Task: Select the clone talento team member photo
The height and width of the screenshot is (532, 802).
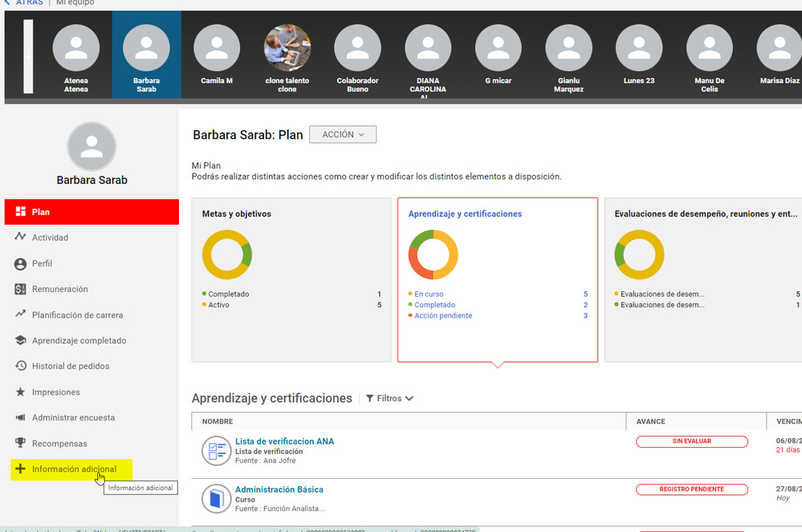Action: tap(287, 48)
